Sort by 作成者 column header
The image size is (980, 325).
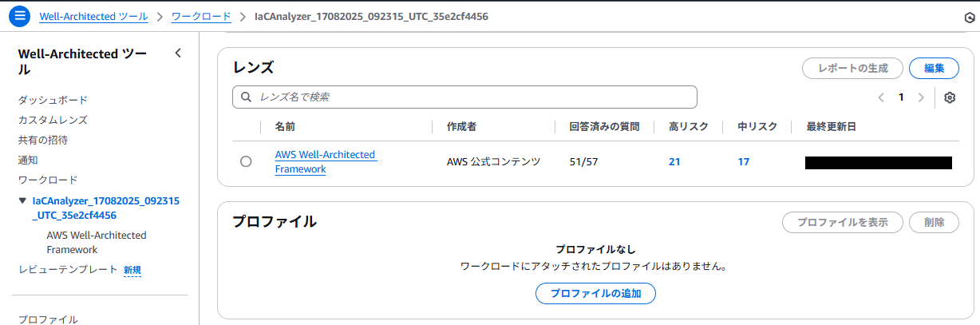click(462, 126)
